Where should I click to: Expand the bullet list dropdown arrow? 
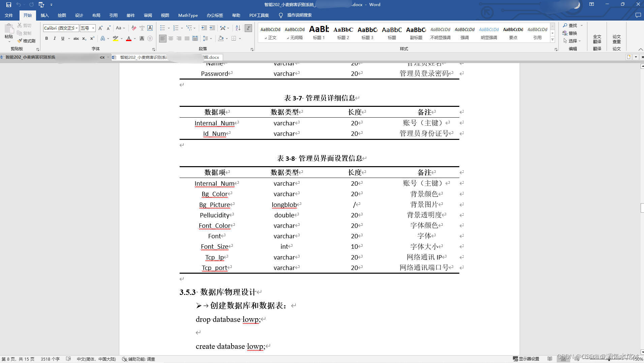coord(168,28)
